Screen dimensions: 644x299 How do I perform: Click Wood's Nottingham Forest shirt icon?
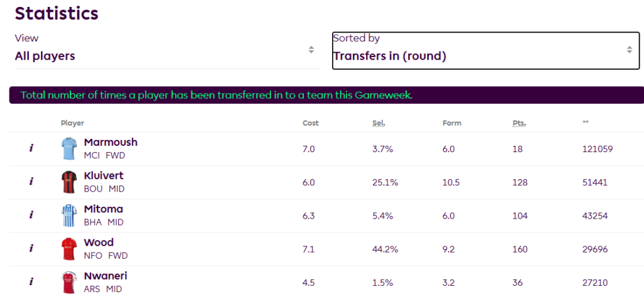[x=69, y=249]
